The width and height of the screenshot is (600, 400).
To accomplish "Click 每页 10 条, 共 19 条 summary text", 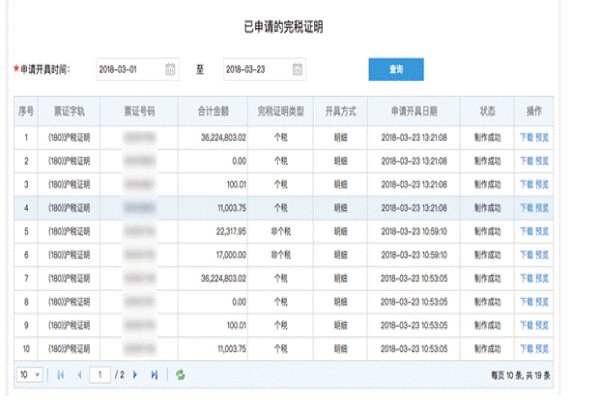I will click(x=520, y=375).
